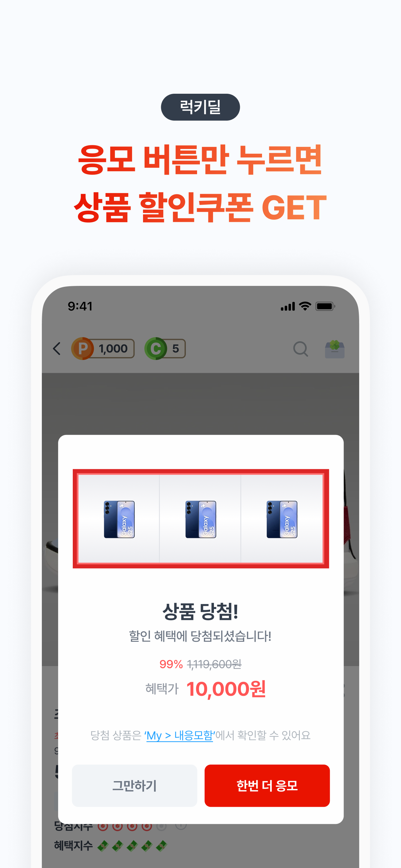Tap the 9:41 clock in status bar
The width and height of the screenshot is (401, 868).
[80, 306]
